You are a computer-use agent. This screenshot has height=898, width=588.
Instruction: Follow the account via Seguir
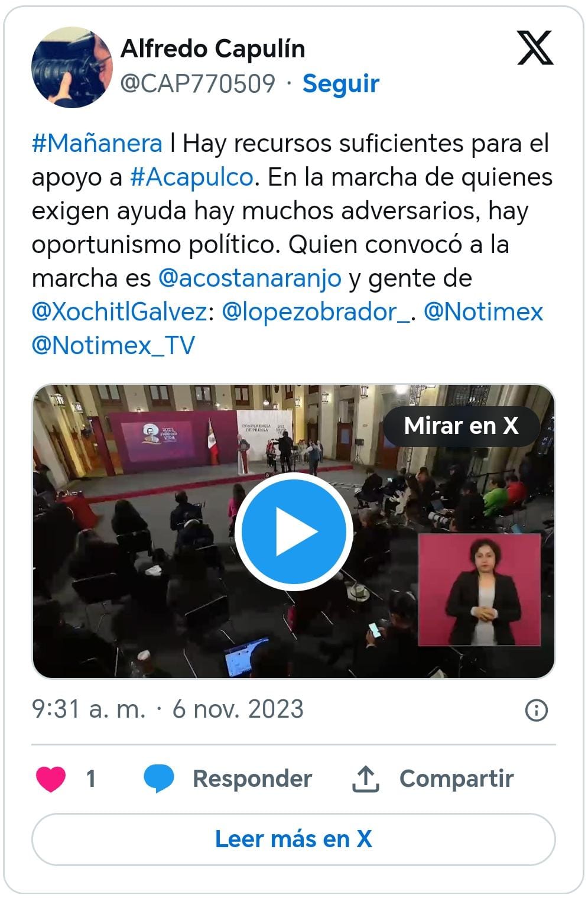click(x=340, y=83)
